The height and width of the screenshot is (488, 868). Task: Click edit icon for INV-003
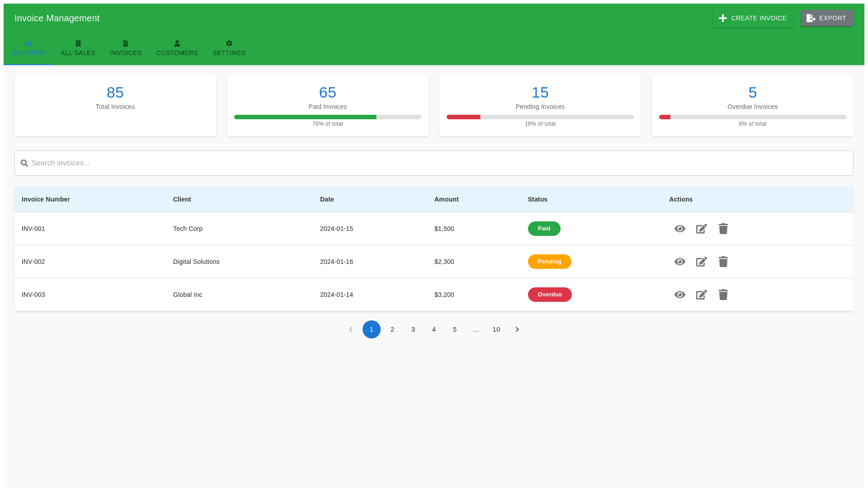click(701, 295)
